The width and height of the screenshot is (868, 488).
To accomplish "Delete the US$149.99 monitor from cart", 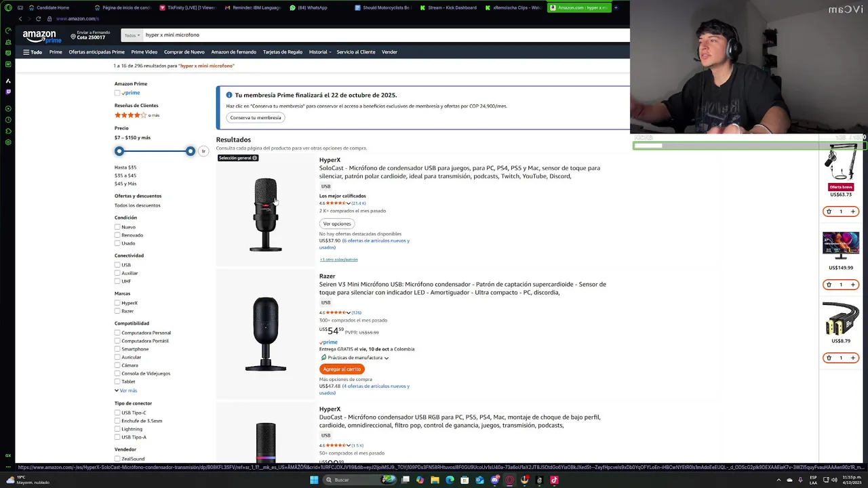I will [x=829, y=285].
